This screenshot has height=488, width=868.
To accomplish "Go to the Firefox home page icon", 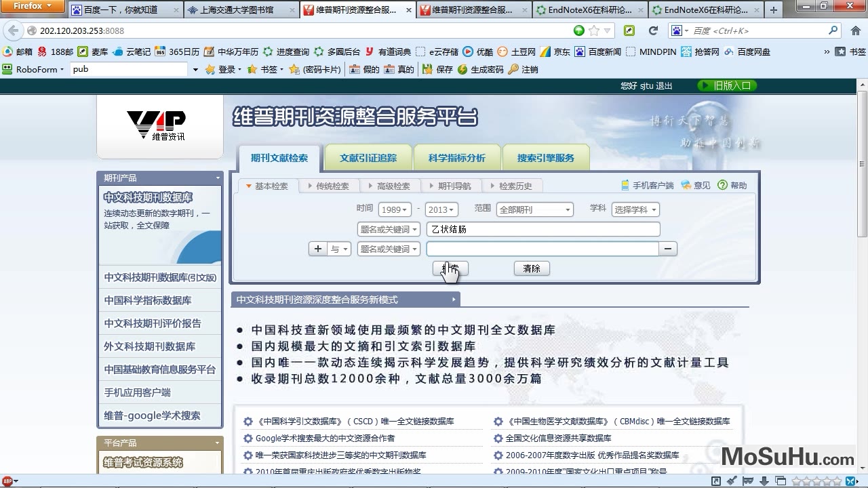I will pyautogui.click(x=855, y=30).
